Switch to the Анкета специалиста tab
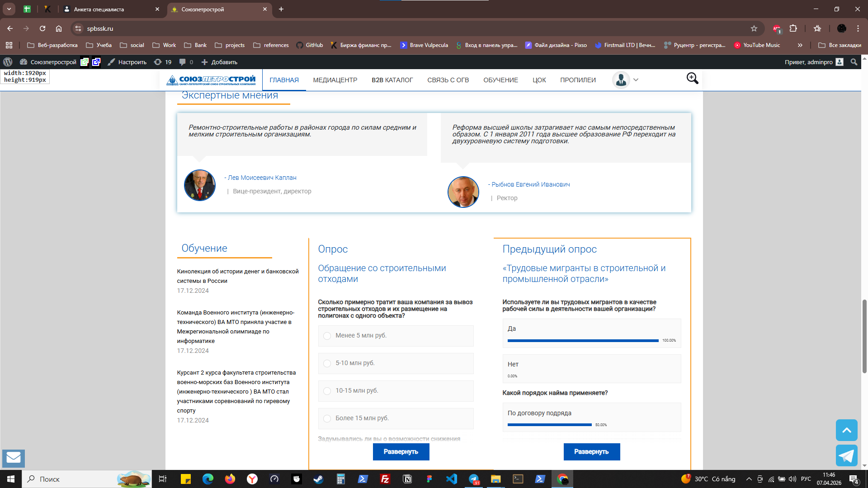Viewport: 868px width, 488px height. pyautogui.click(x=112, y=9)
